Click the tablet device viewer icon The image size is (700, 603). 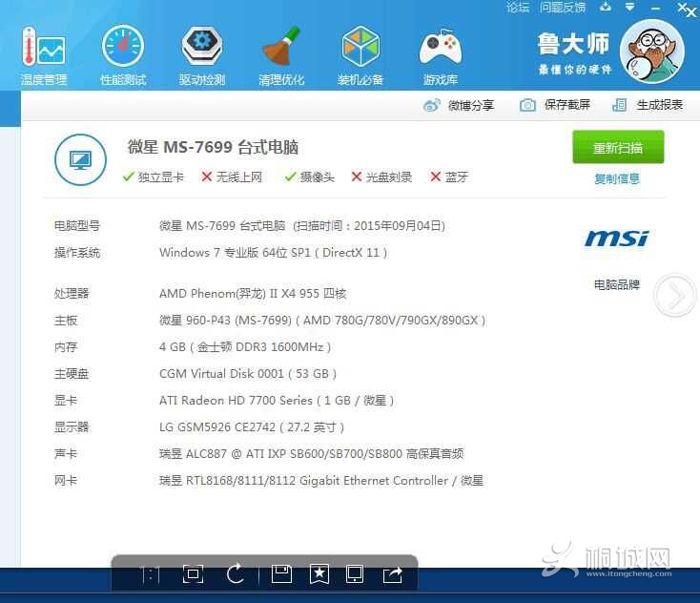(x=355, y=574)
